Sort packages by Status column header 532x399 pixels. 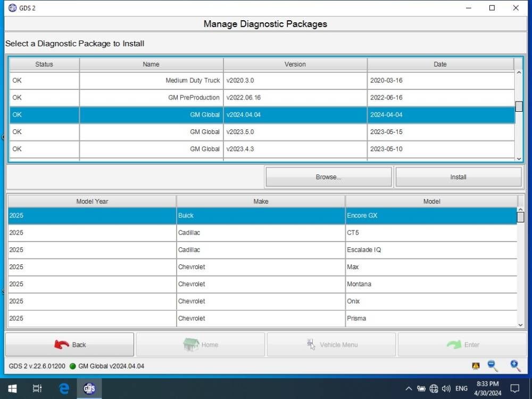pyautogui.click(x=44, y=64)
